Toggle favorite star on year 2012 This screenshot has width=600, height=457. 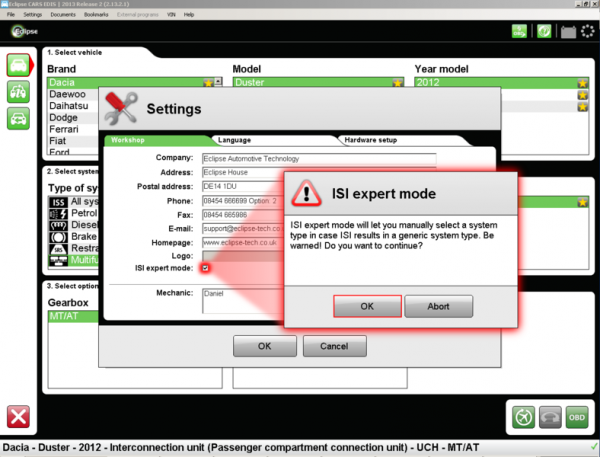pyautogui.click(x=582, y=83)
